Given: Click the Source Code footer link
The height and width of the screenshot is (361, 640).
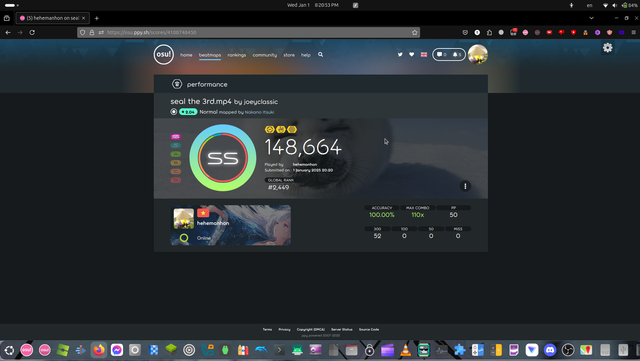Looking at the screenshot, I should pos(369,329).
